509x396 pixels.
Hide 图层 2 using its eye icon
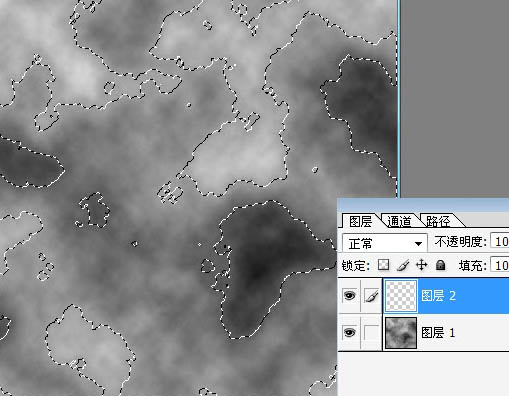[349, 295]
